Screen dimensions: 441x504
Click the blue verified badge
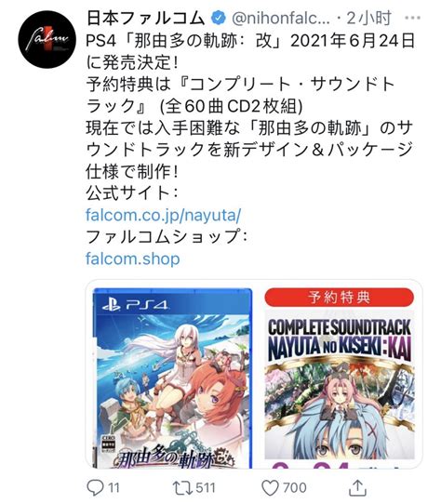[219, 19]
